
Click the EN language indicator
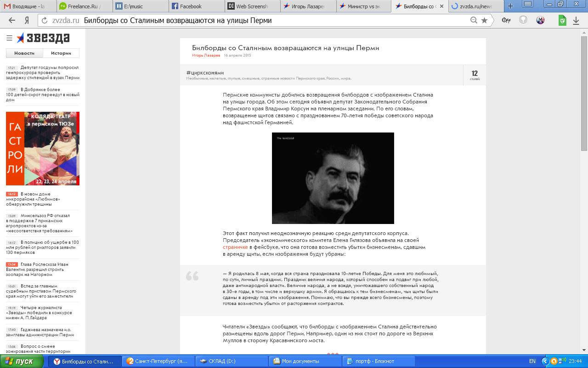tap(532, 361)
